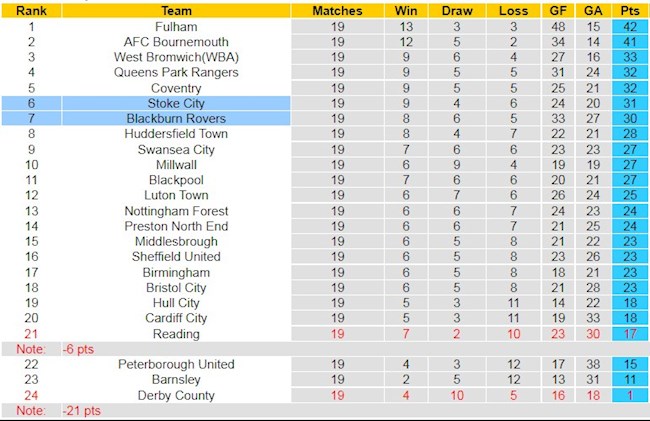Image resolution: width=650 pixels, height=421 pixels.
Task: Click the Fulham team name
Action: click(176, 27)
